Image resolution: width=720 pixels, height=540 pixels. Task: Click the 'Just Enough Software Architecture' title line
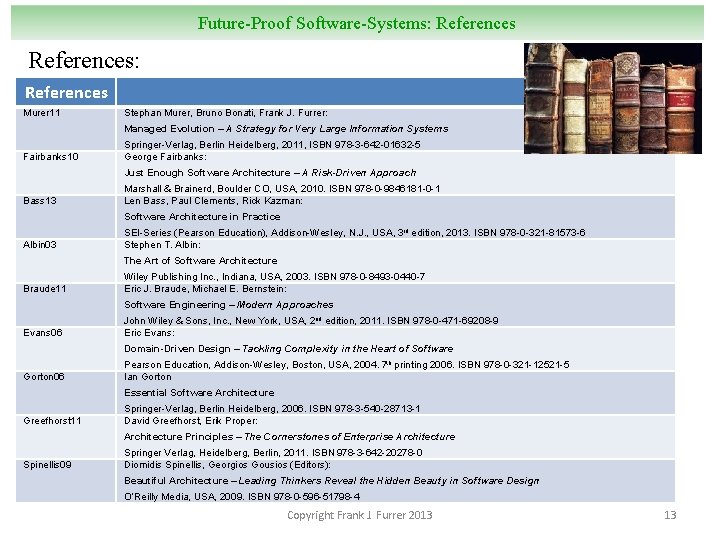[270, 173]
